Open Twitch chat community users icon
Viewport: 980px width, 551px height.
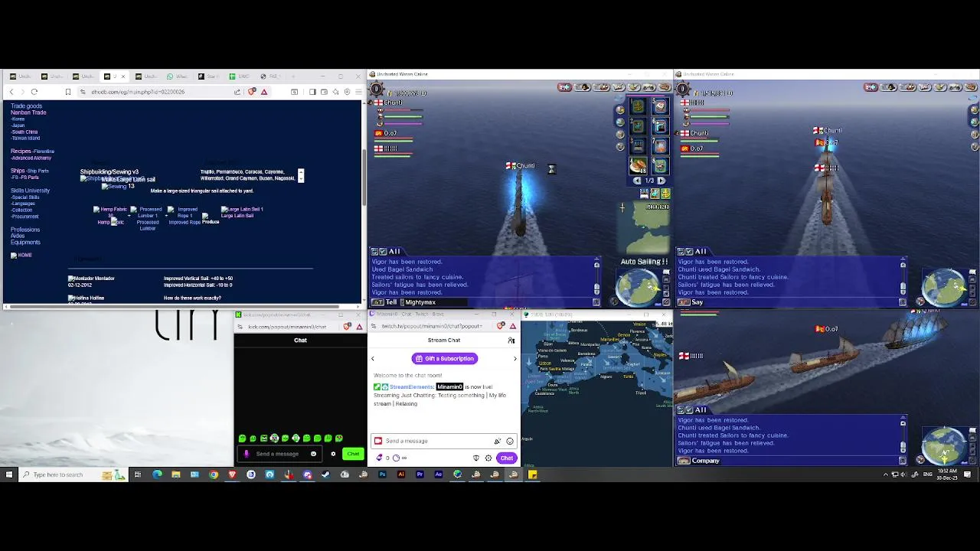pos(511,341)
